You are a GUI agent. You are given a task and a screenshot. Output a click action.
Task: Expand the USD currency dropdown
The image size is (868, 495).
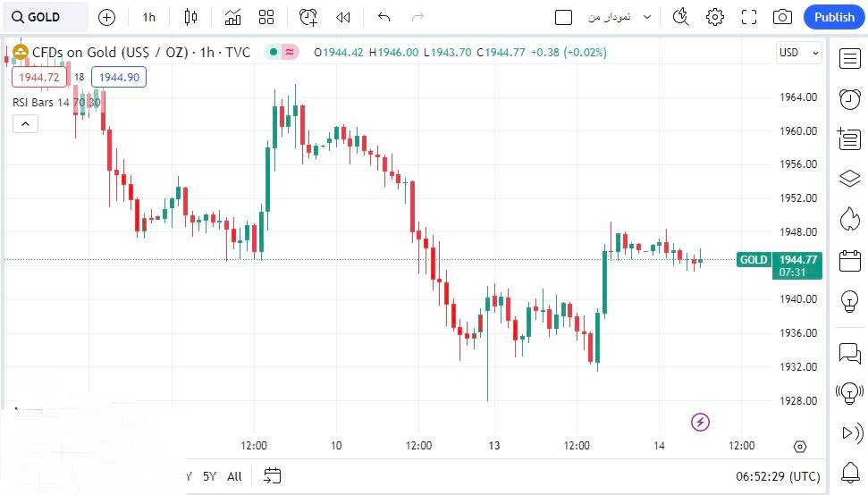tap(798, 53)
